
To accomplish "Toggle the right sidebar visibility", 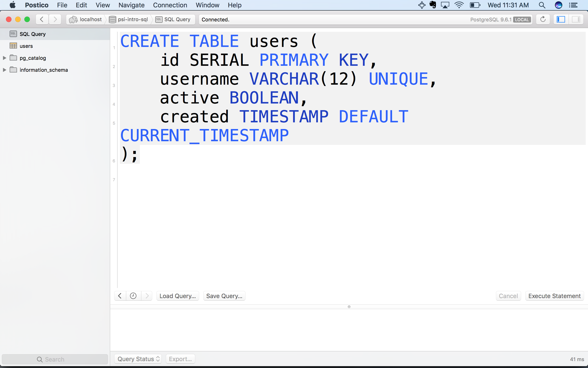I will point(576,19).
